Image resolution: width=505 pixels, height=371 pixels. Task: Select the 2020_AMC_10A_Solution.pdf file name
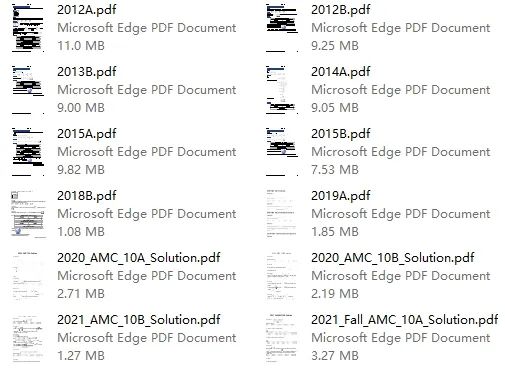(139, 258)
